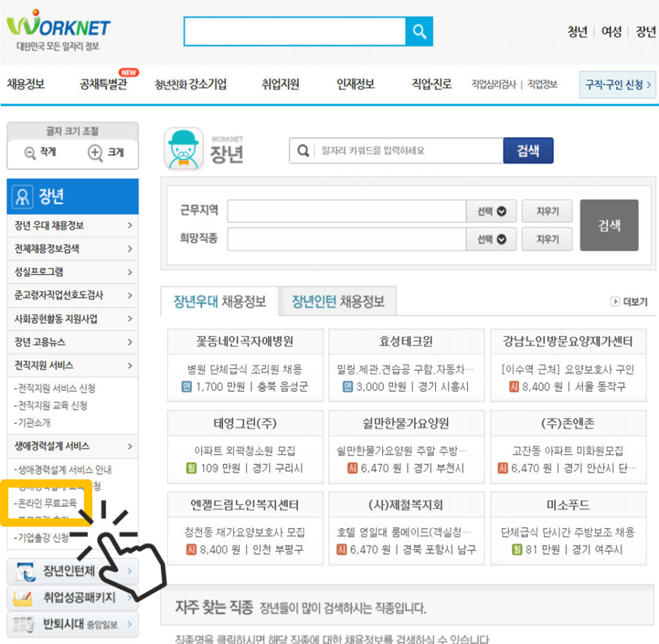
Task: Open 직업정보 link
Action: 542,85
